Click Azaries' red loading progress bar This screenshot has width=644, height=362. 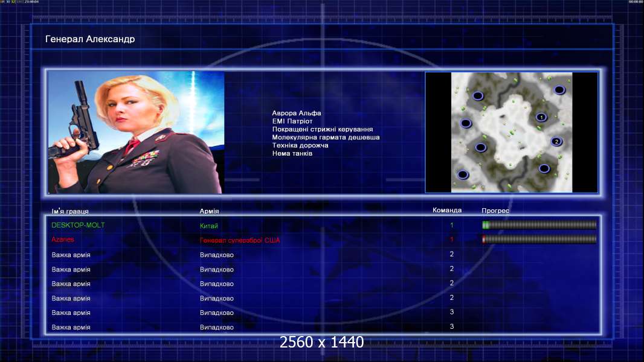click(539, 239)
